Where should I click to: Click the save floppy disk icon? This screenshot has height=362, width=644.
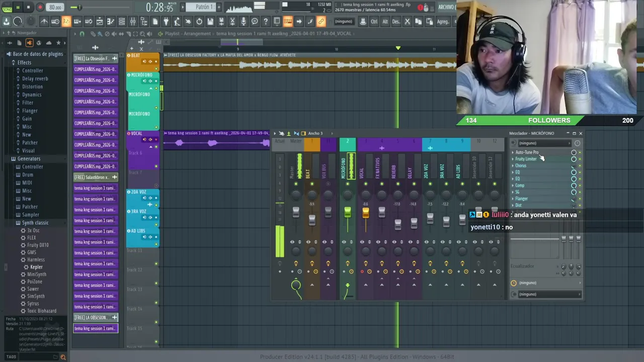[210, 21]
